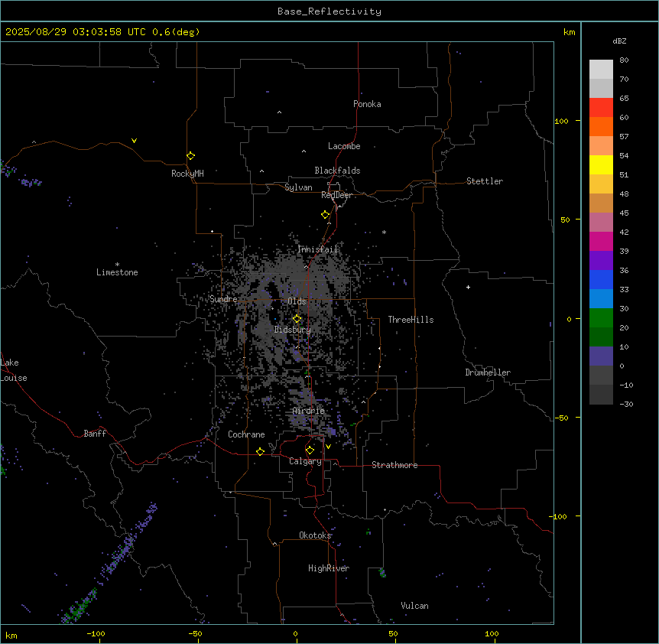Click the Vulcan city label
Viewport: 659px width, 644px height.
tap(415, 606)
